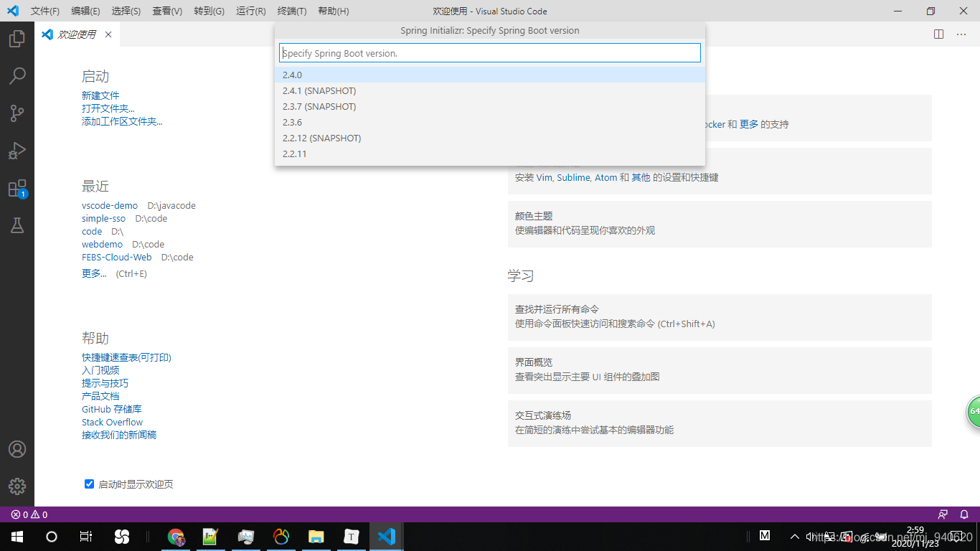Viewport: 980px width, 551px height.
Task: Click the 查找并运行所有命令 card
Action: click(x=720, y=317)
